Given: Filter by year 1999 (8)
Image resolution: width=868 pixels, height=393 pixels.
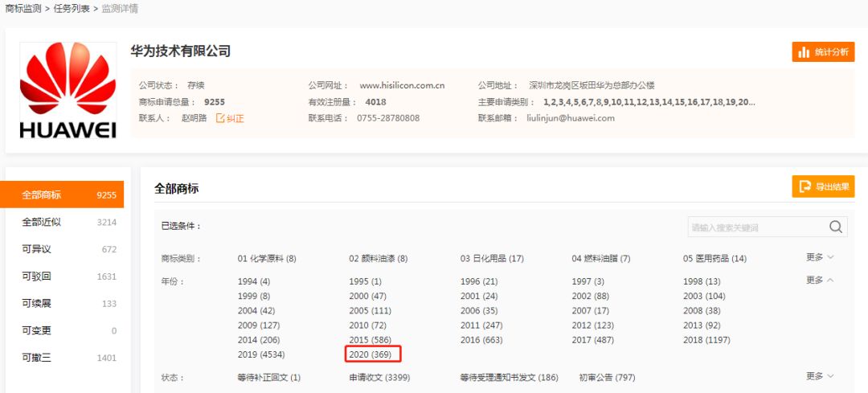Looking at the screenshot, I should coord(254,296).
